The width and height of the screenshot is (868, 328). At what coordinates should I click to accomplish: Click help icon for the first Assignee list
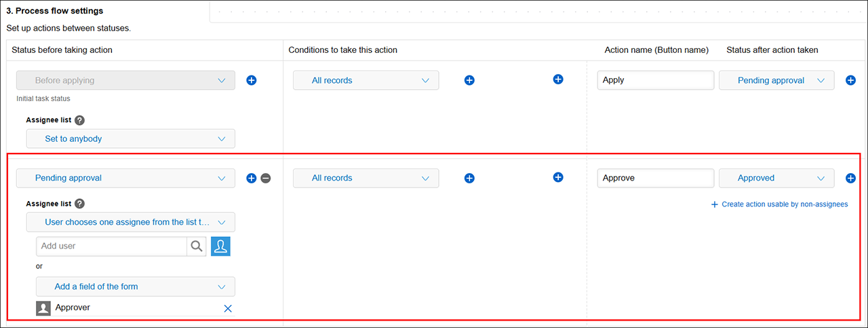(x=79, y=120)
